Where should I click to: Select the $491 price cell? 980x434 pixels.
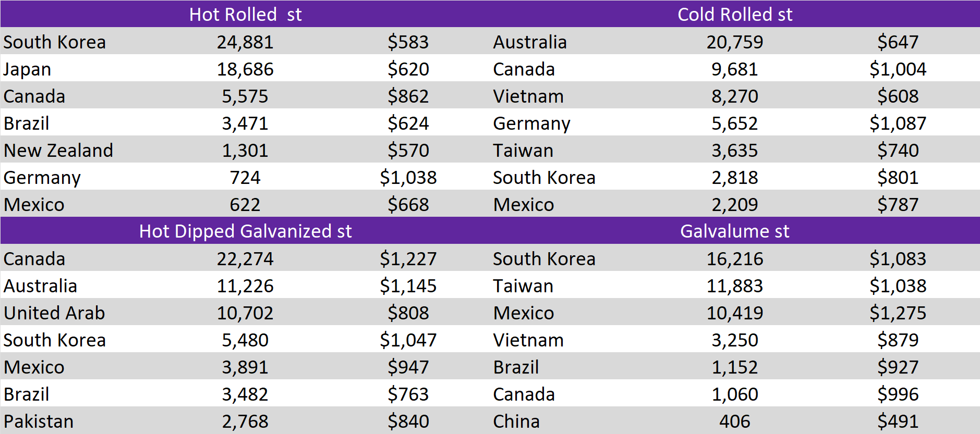[x=898, y=421]
